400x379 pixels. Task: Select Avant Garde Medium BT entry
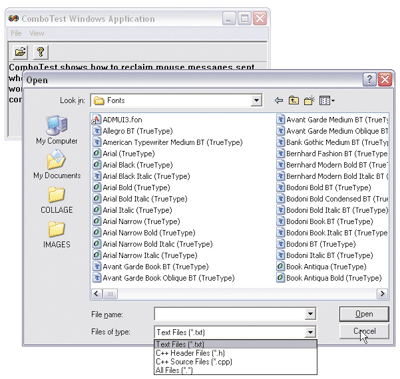(332, 119)
